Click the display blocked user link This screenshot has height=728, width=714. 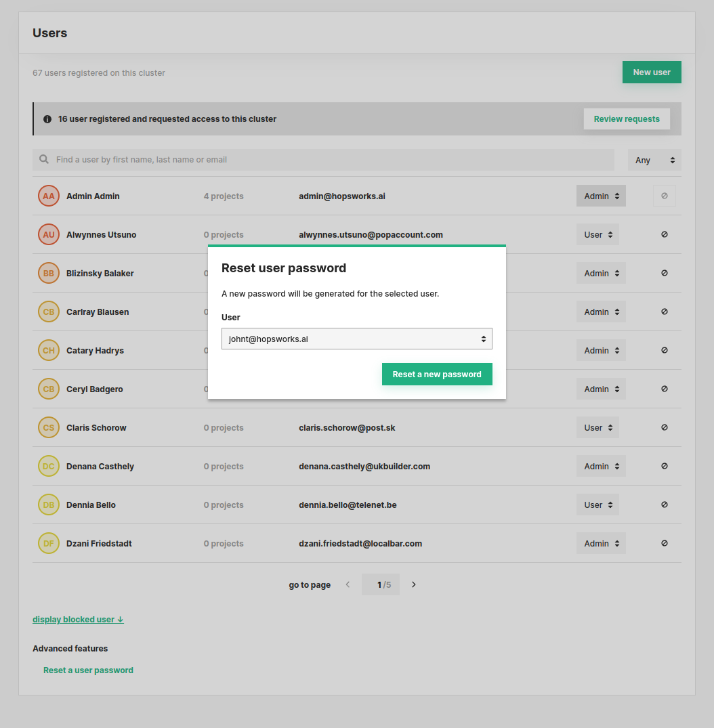pos(78,619)
